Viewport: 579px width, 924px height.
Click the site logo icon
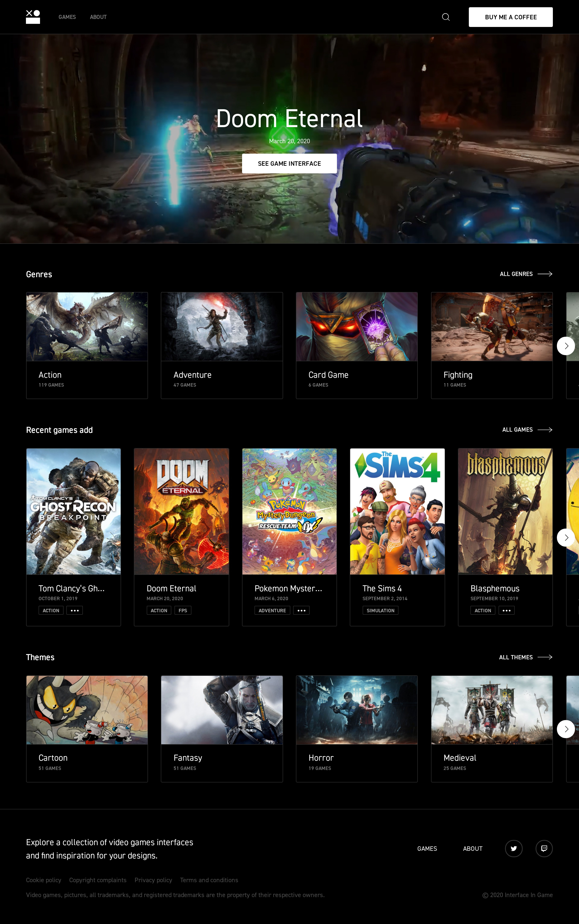click(x=33, y=17)
